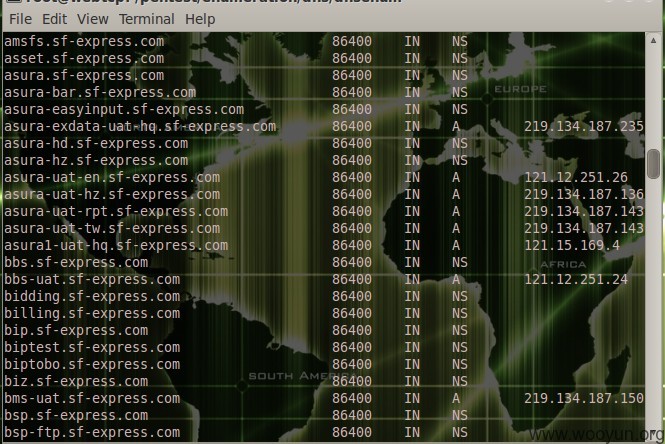Click bip.sf-express.com hostname
This screenshot has width=665, height=444.
click(x=76, y=330)
